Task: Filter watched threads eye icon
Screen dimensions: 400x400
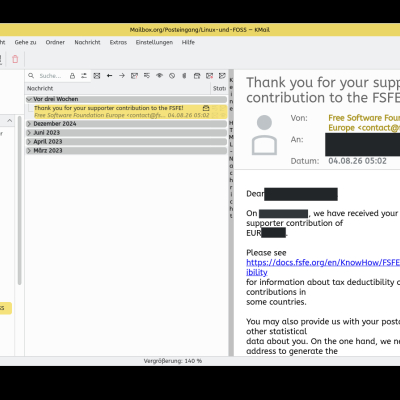Action: click(x=159, y=76)
